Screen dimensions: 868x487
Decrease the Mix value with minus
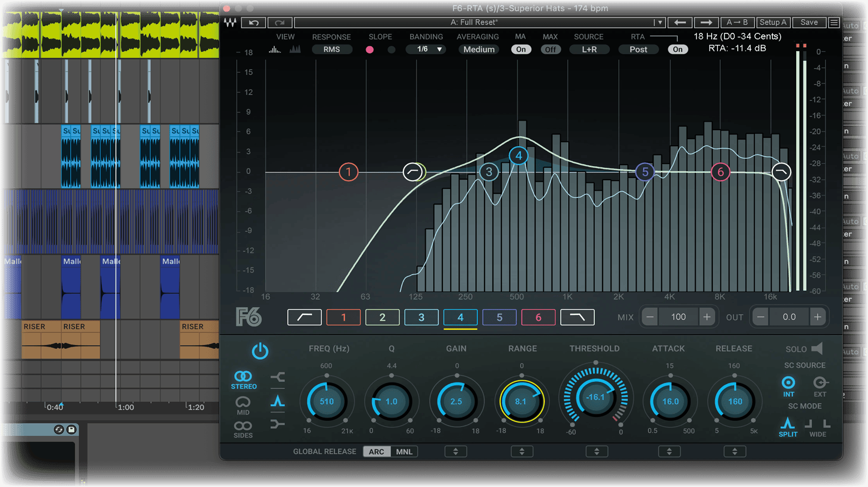[650, 317]
